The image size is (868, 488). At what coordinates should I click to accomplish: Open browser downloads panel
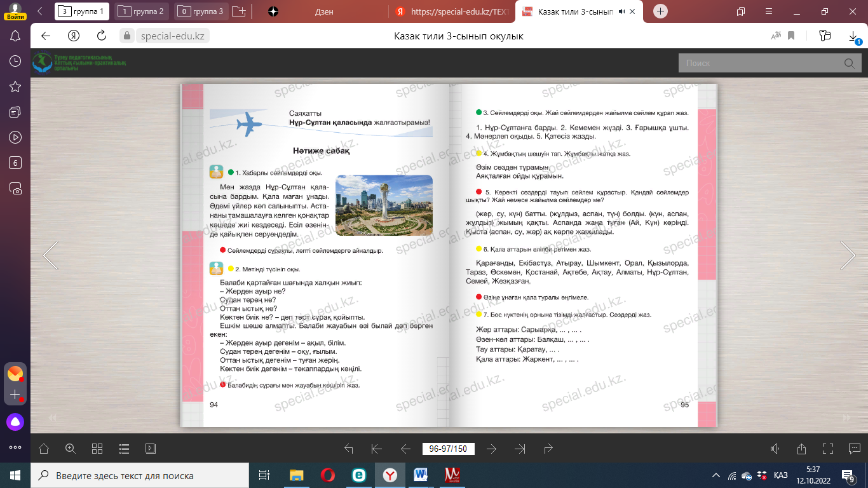click(x=854, y=37)
